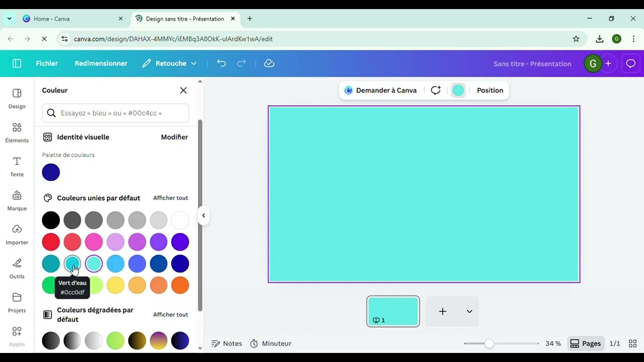Open the Marque sidebar panel
This screenshot has width=644, height=362.
tap(17, 201)
